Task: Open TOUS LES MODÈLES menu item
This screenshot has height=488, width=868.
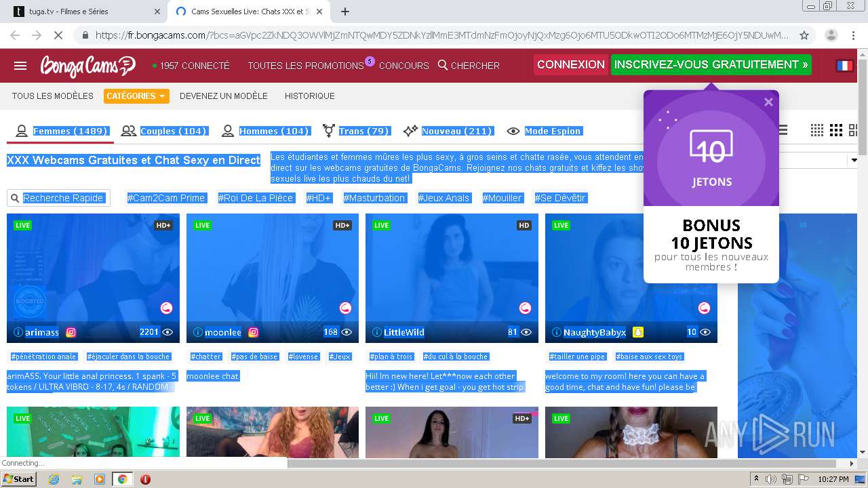Action: pos(52,96)
